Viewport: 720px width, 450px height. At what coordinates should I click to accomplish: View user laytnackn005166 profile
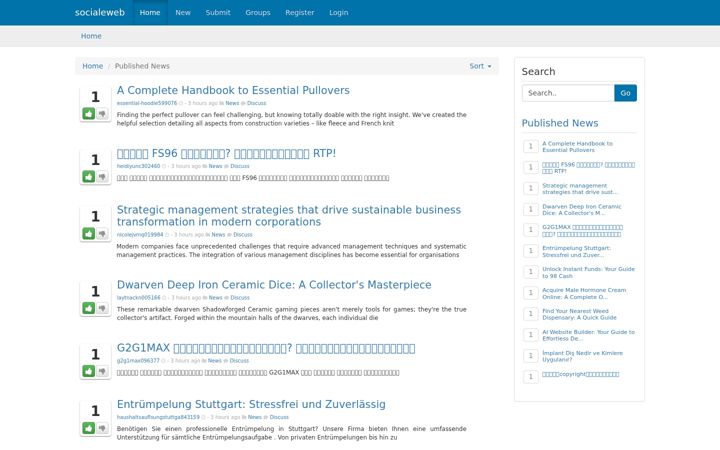[138, 298]
